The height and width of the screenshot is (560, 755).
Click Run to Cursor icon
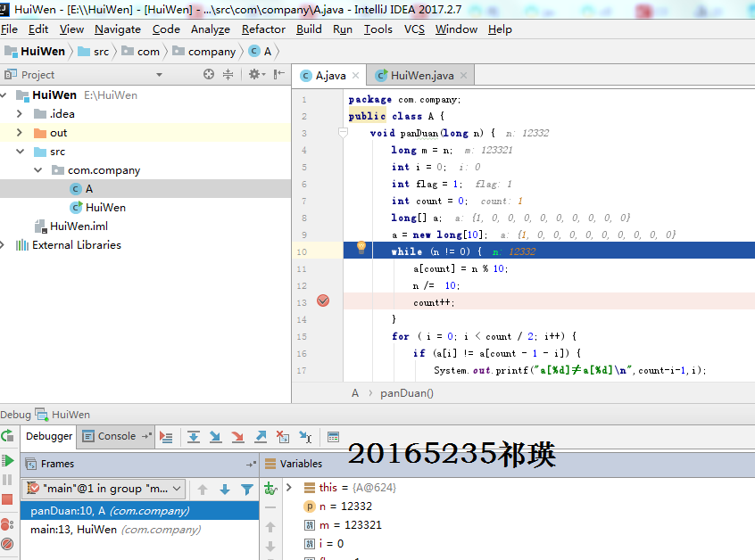tap(305, 437)
